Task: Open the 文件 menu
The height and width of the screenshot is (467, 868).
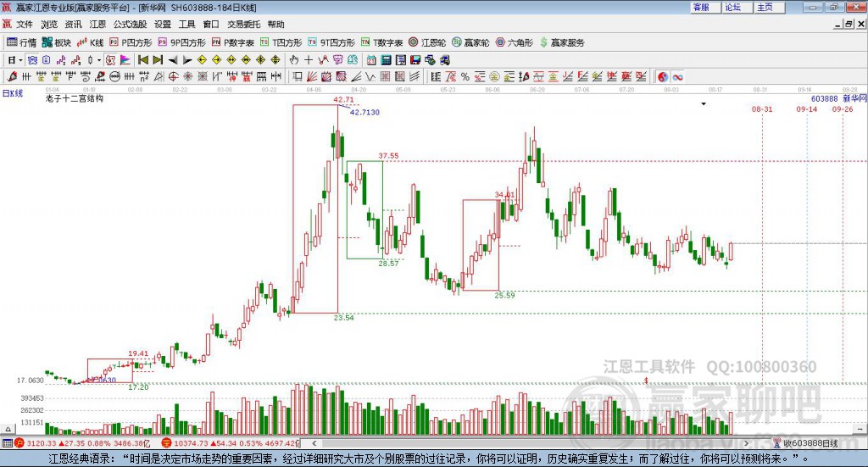Action: 25,25
